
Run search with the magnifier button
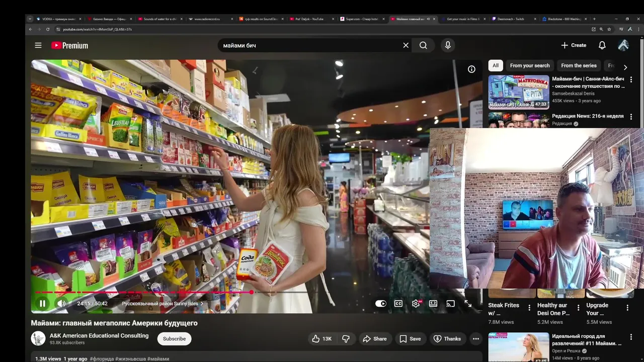tap(423, 45)
